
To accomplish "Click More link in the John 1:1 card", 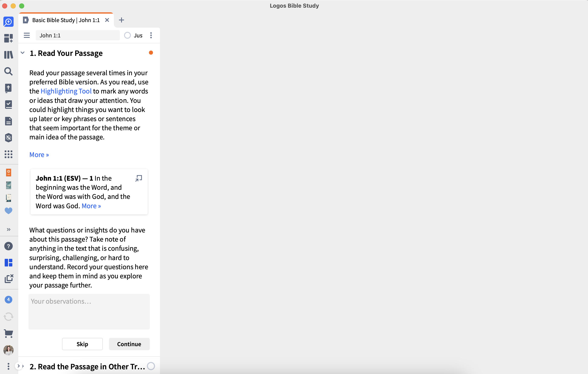I will [91, 206].
